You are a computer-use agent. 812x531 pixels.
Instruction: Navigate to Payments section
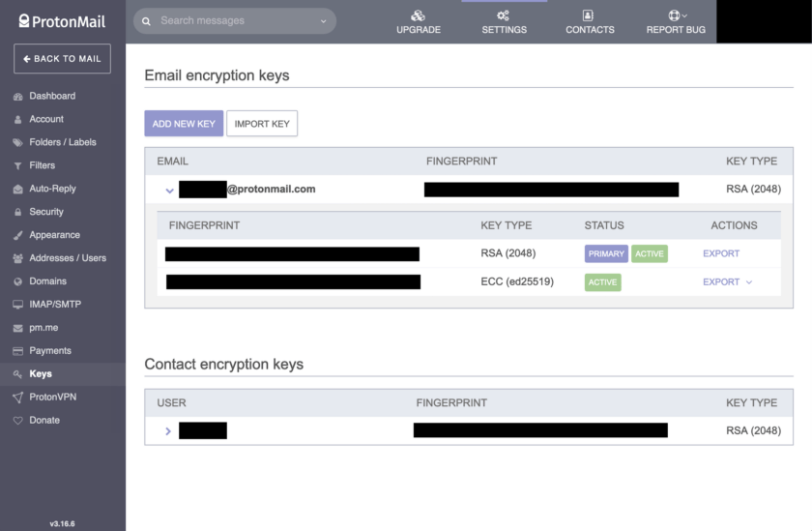[x=50, y=351]
